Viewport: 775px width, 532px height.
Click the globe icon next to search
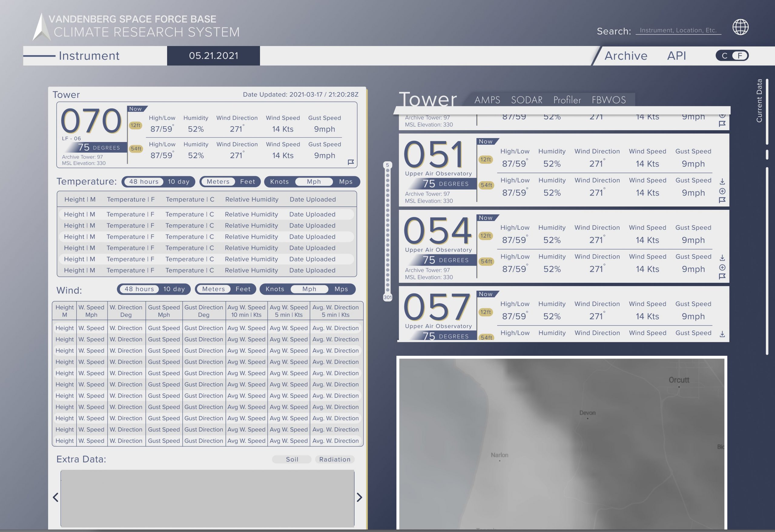click(x=740, y=27)
